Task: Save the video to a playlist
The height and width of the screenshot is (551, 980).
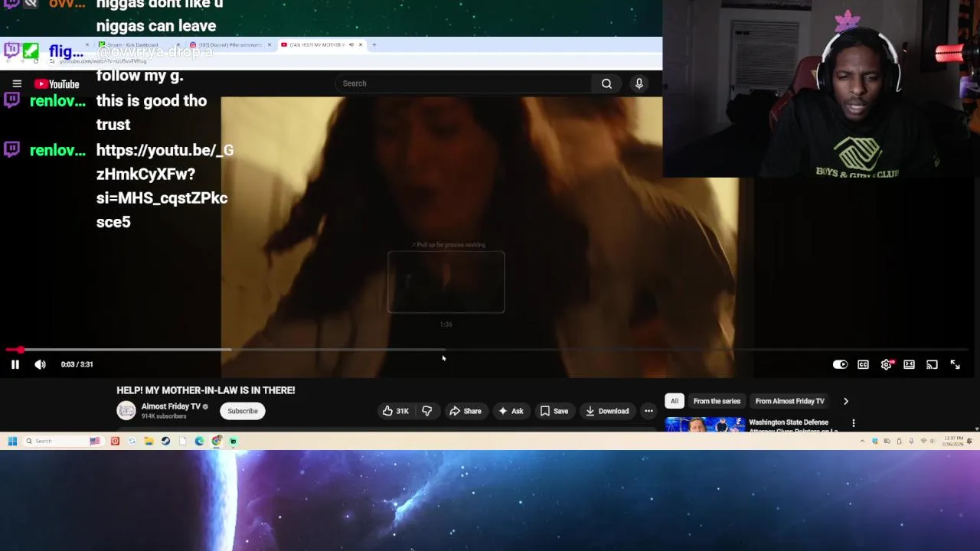Action: tap(554, 411)
